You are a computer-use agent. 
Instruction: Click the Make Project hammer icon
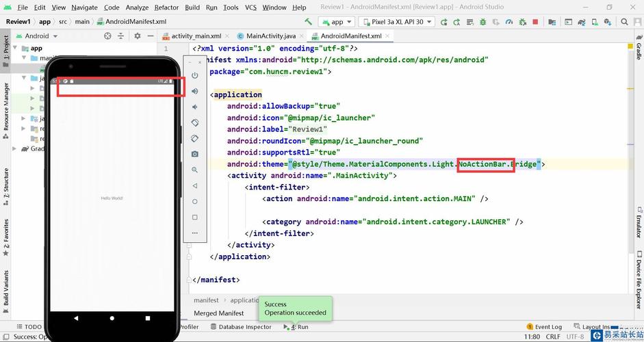[309, 22]
